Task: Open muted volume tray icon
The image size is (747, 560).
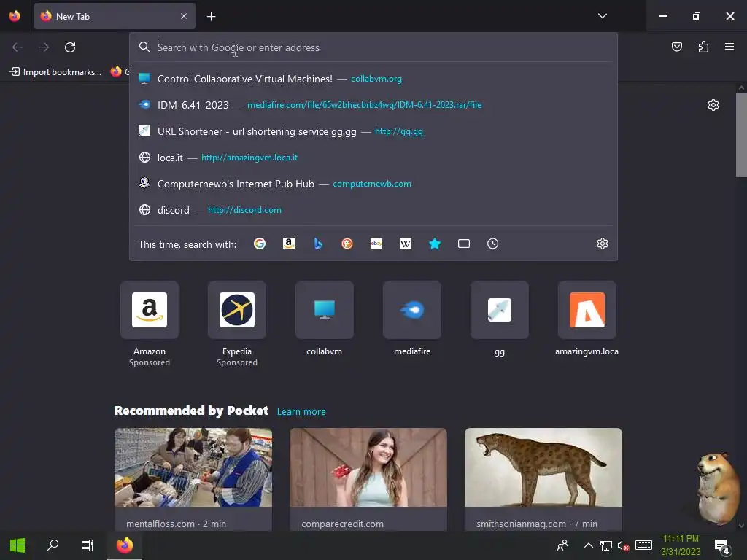Action: [x=623, y=545]
